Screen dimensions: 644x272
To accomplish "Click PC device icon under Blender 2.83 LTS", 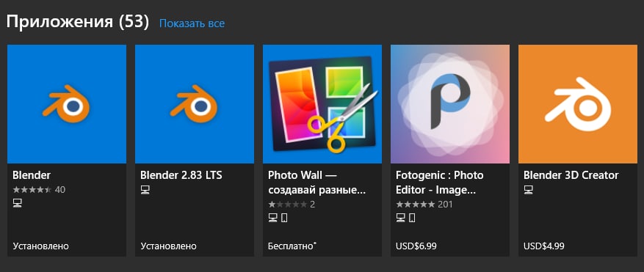I will tap(145, 189).
